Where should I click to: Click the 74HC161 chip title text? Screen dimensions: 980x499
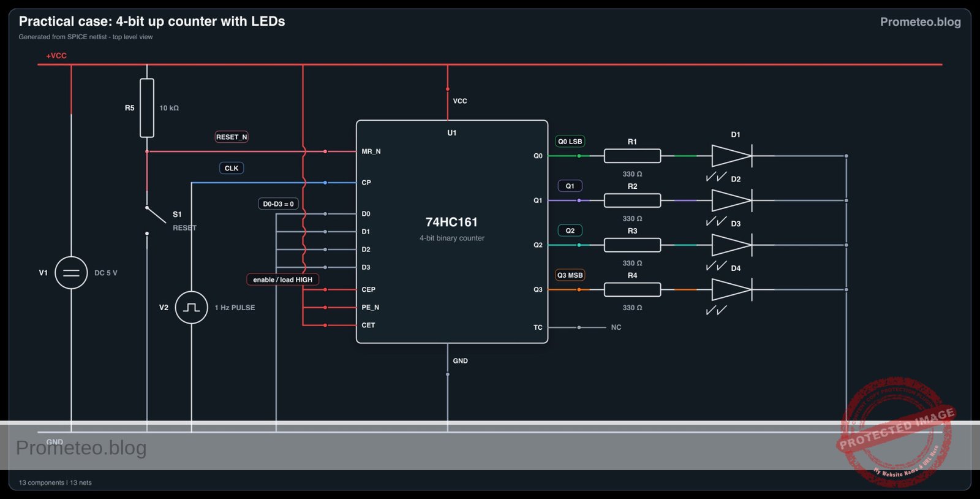click(451, 222)
